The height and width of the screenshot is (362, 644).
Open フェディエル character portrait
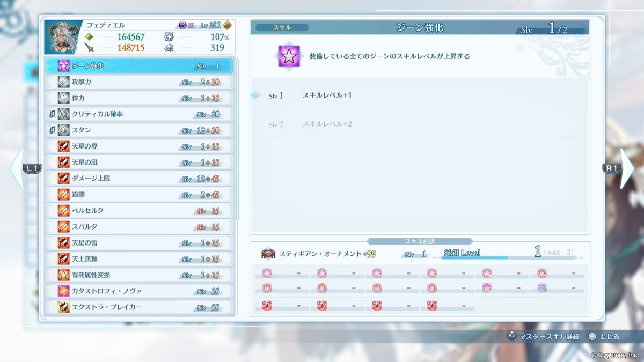click(63, 38)
